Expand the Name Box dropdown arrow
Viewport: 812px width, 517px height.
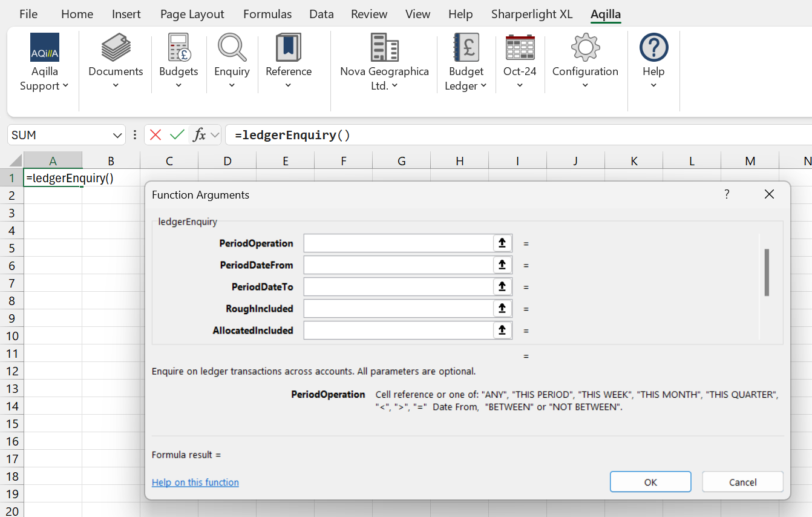[x=118, y=135]
